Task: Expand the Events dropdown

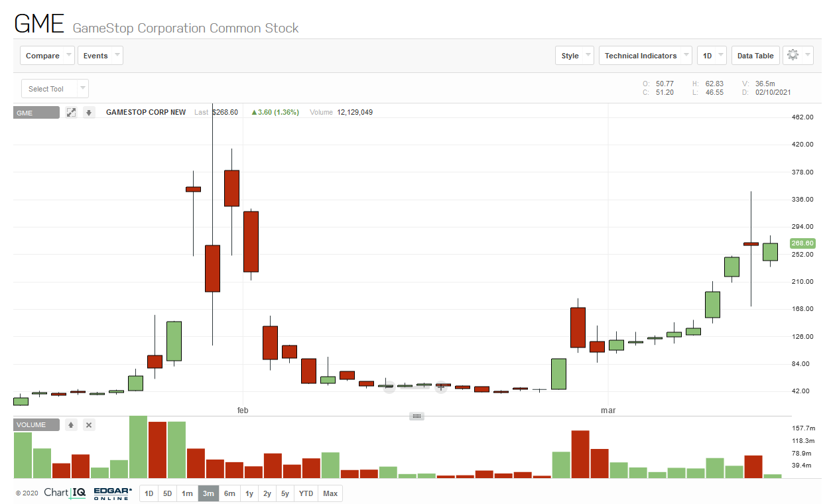Action: 100,56
